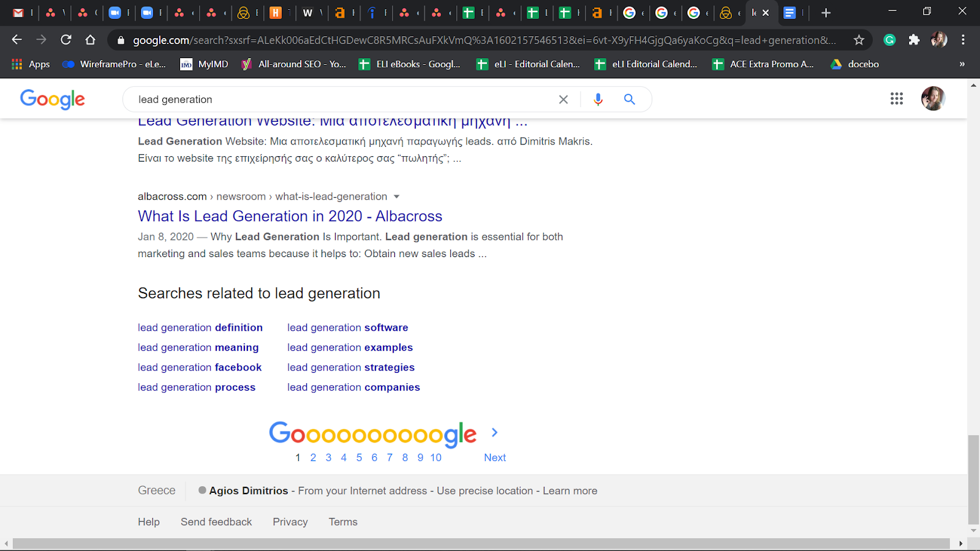Open the Terms footer link

[343, 522]
